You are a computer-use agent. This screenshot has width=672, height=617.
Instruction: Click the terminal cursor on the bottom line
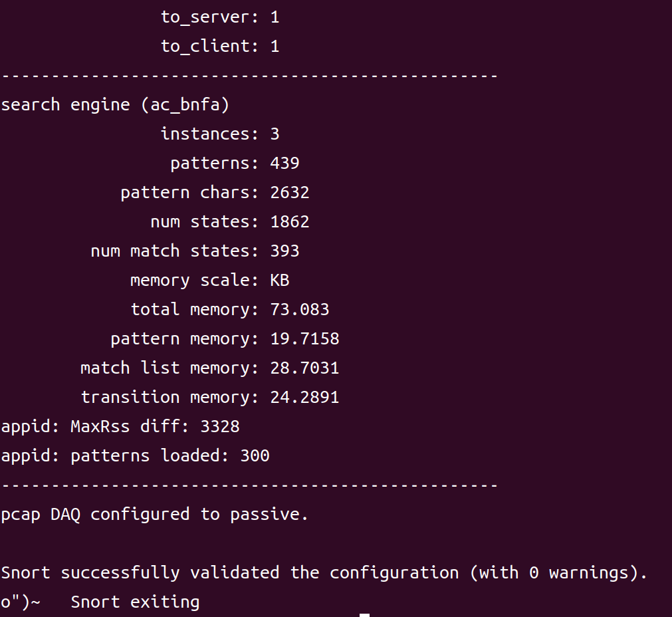pyautogui.click(x=364, y=614)
